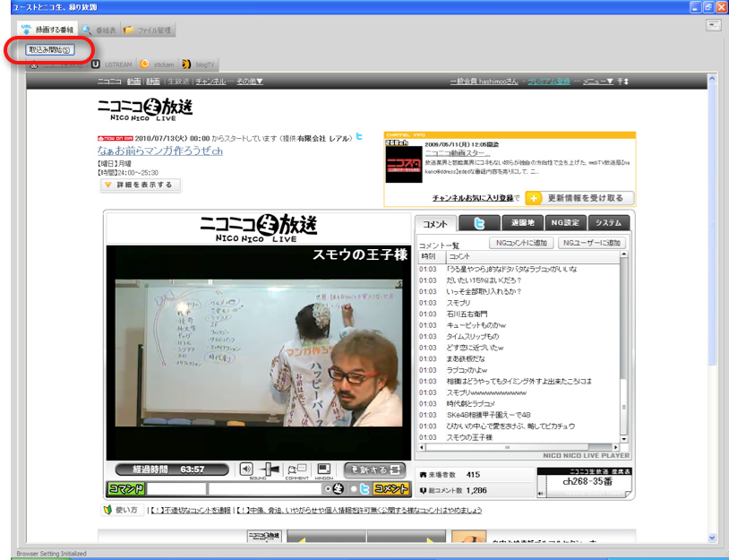Select the 生 radio button for live comment
Viewport: 729px width, 560px height.
(x=329, y=489)
